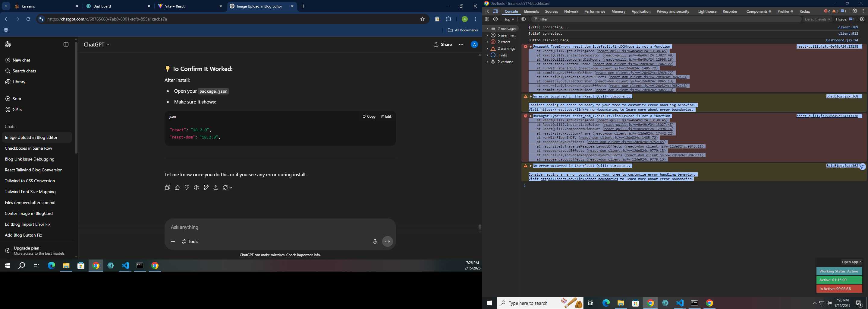Bookmark this page with the star icon
Image resolution: width=868 pixels, height=309 pixels.
[x=422, y=19]
